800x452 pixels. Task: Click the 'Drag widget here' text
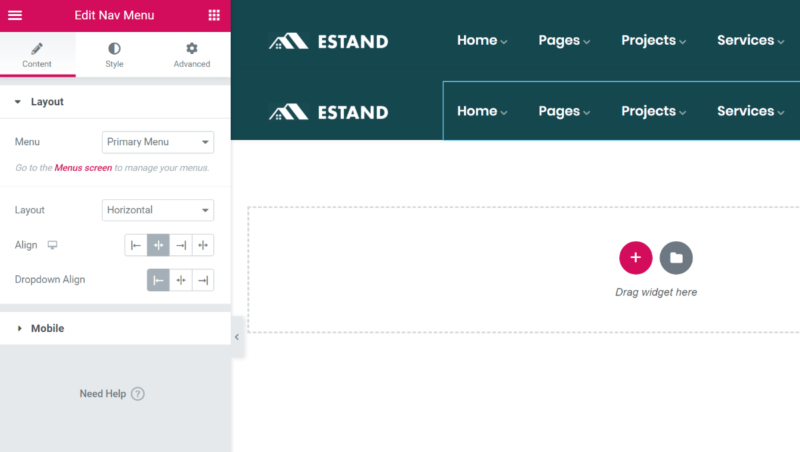pos(656,292)
